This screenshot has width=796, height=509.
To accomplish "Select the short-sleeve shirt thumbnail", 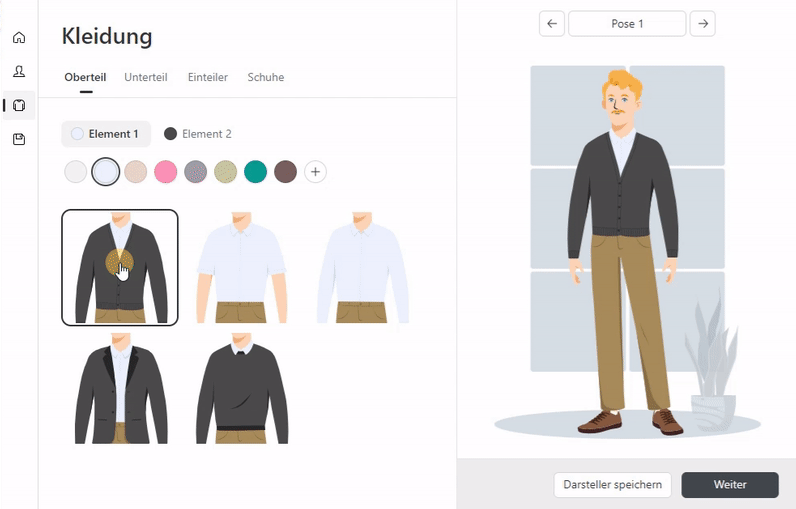I will point(241,267).
